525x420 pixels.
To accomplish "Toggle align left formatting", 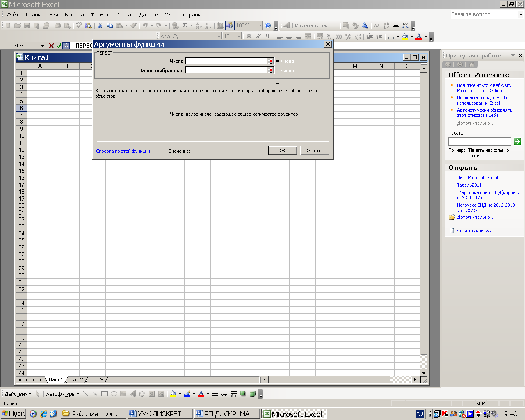I will (x=280, y=36).
